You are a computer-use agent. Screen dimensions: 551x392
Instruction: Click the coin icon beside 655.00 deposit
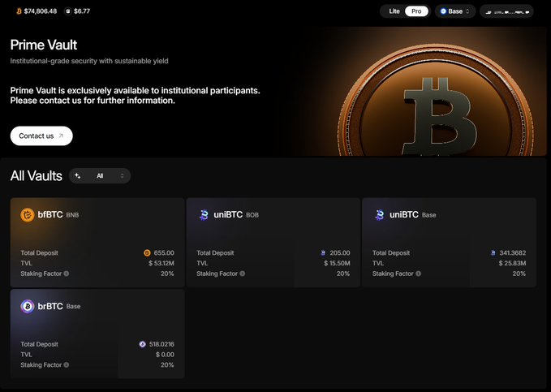pyautogui.click(x=147, y=252)
